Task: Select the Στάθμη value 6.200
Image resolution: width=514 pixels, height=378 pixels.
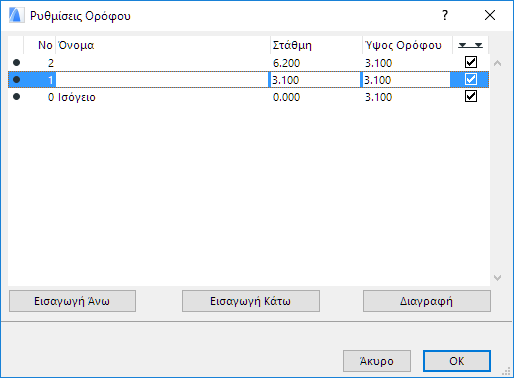Action: coord(286,63)
